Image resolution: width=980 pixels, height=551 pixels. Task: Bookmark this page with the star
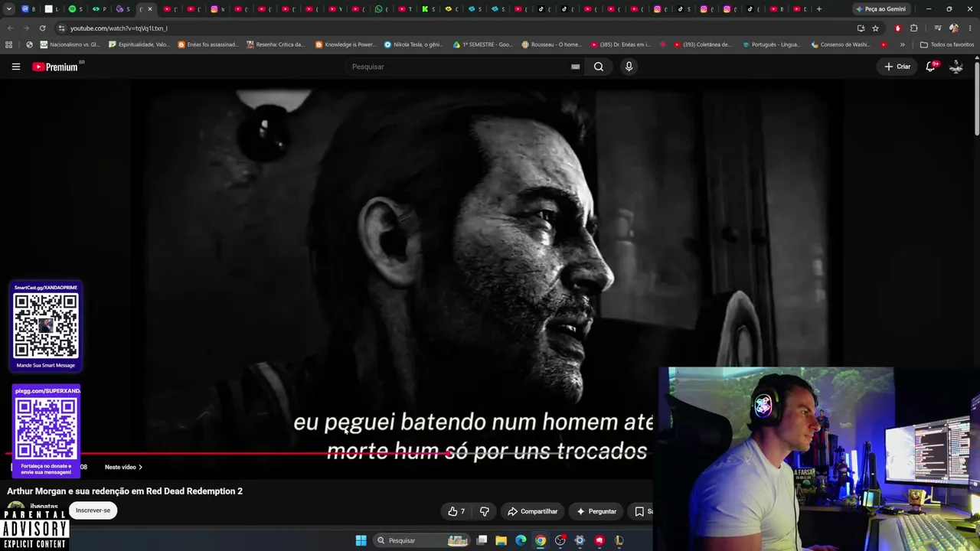875,28
